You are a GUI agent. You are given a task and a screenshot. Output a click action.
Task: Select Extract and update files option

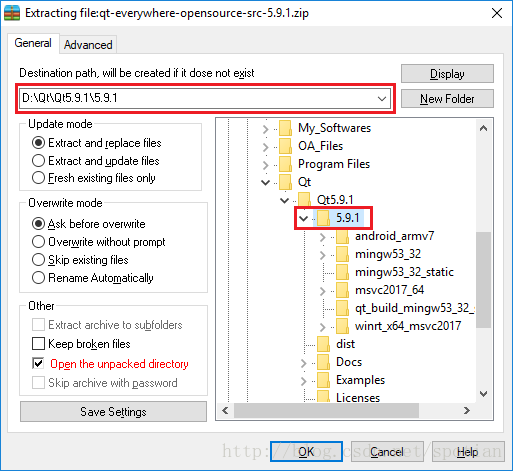pos(38,161)
